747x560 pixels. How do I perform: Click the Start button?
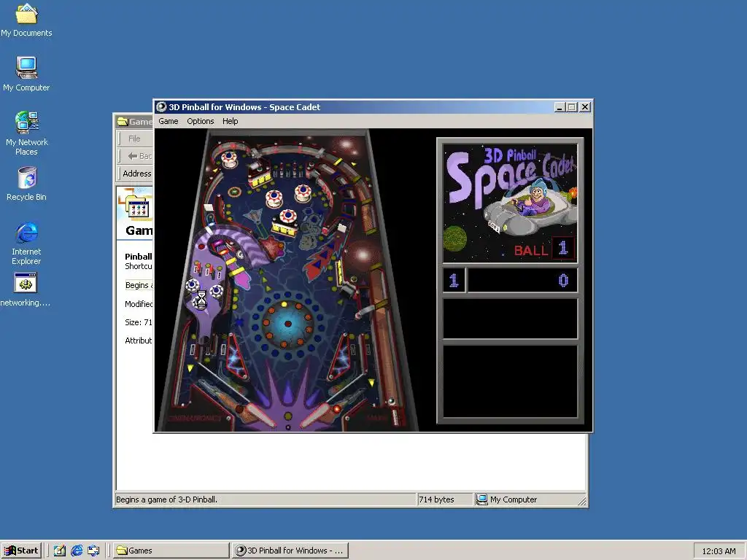point(21,551)
